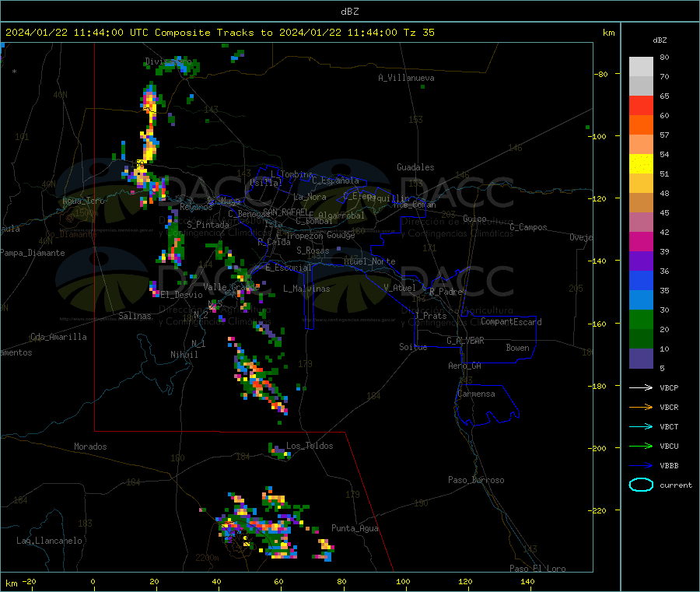Click the orange VBCR arrow legend icon
The height and width of the screenshot is (592, 700).
coord(641,407)
